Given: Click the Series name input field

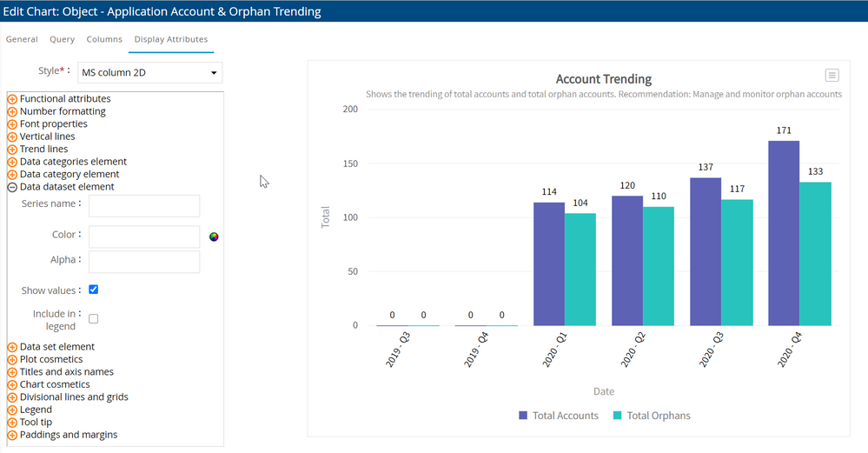Looking at the screenshot, I should tap(144, 206).
